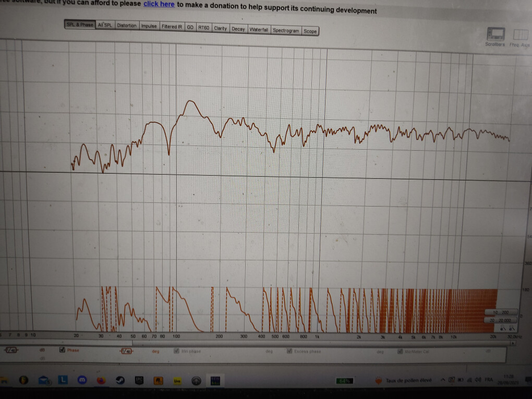The height and width of the screenshot is (399, 532).
Task: Expand hidden system tray icons chevron
Action: pos(443,380)
